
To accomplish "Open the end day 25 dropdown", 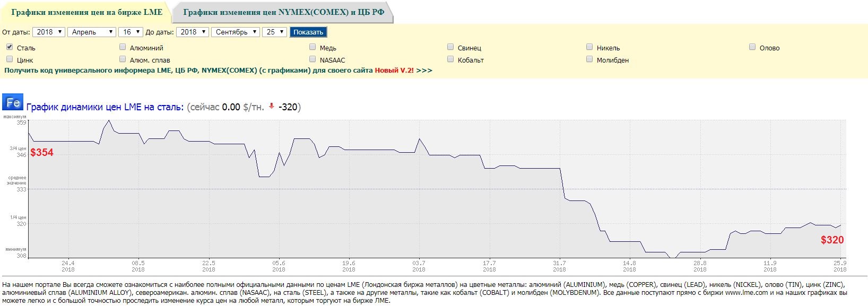I will (275, 32).
